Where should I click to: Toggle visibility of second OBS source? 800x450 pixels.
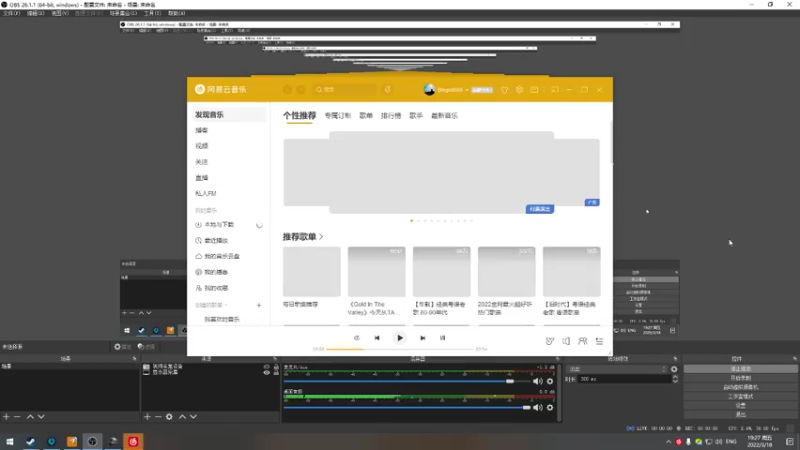pyautogui.click(x=266, y=372)
